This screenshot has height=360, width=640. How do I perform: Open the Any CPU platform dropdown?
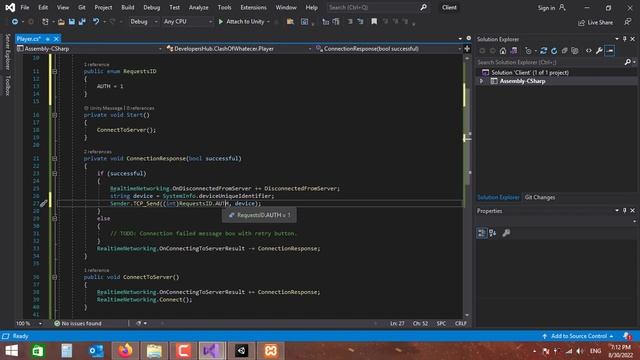pos(187,22)
